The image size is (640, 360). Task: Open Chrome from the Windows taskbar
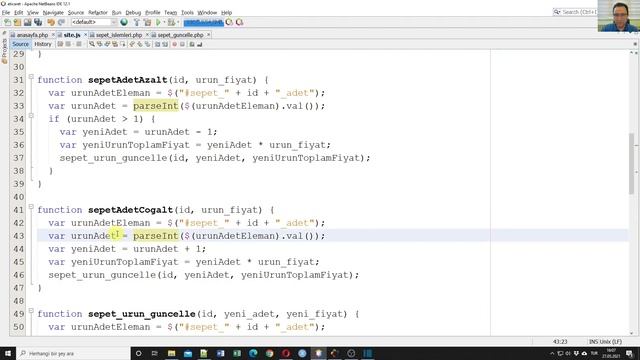coord(269,353)
